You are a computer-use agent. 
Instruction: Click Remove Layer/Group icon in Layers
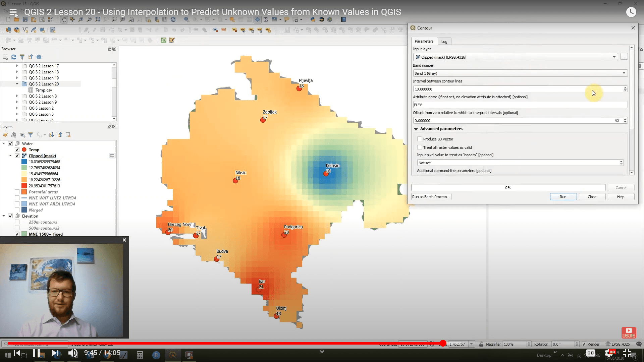tap(68, 135)
